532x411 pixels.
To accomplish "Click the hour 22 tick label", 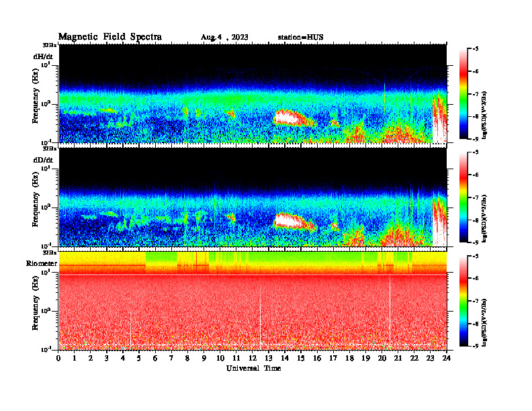I will click(414, 358).
